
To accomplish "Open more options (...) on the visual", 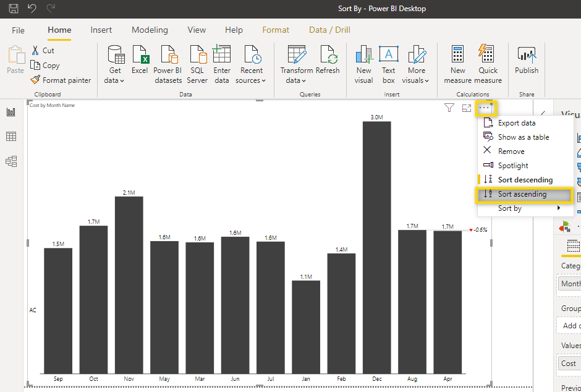I will click(x=485, y=108).
